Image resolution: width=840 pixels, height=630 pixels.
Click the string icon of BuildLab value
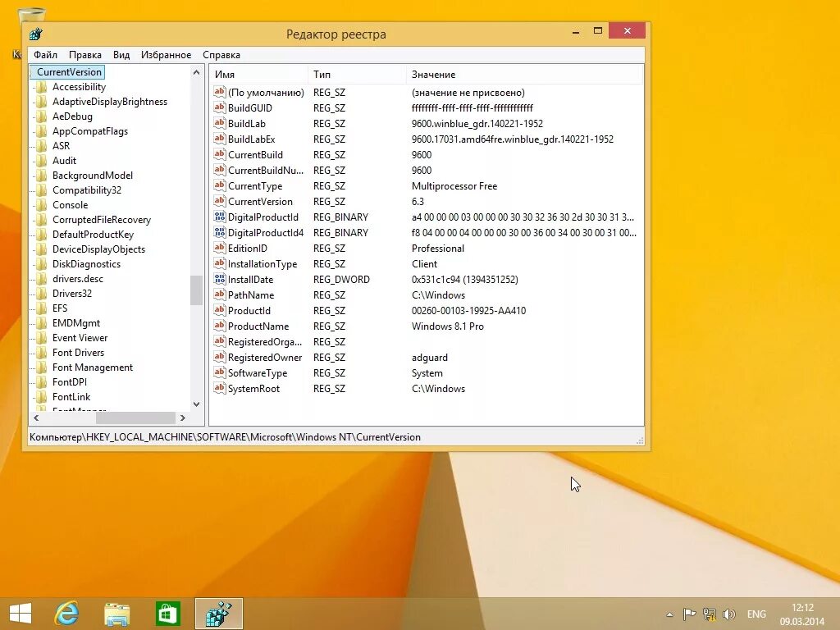point(220,123)
